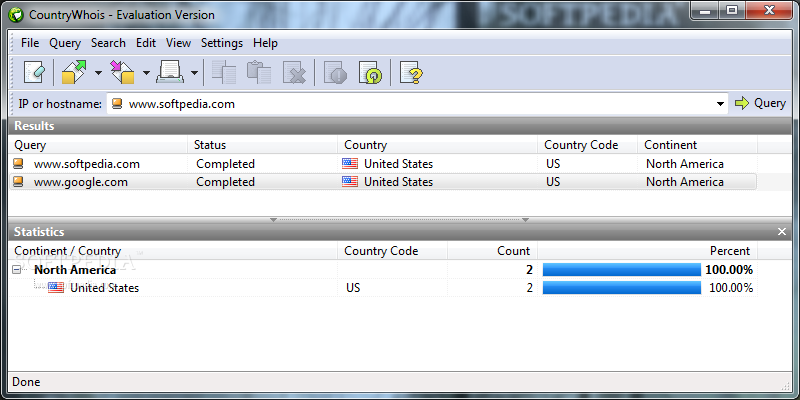The image size is (800, 400).
Task: Click US flag in Statistics United States row
Action: (x=56, y=287)
